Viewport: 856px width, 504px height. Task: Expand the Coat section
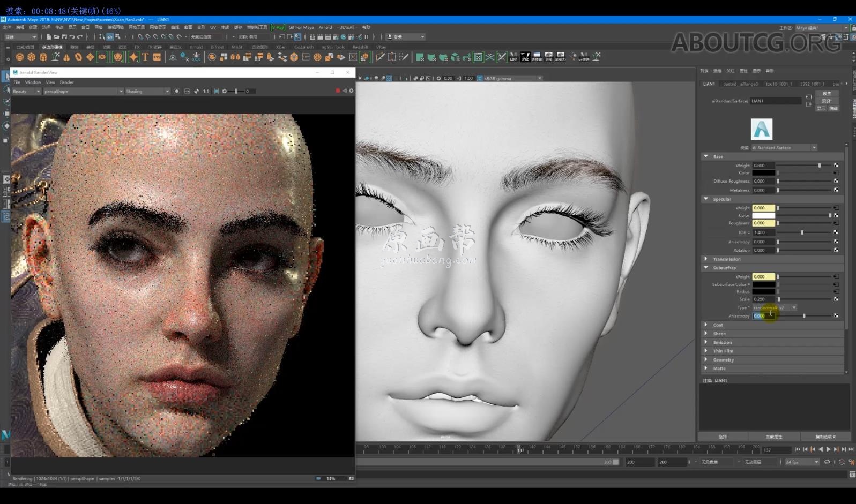pyautogui.click(x=705, y=325)
